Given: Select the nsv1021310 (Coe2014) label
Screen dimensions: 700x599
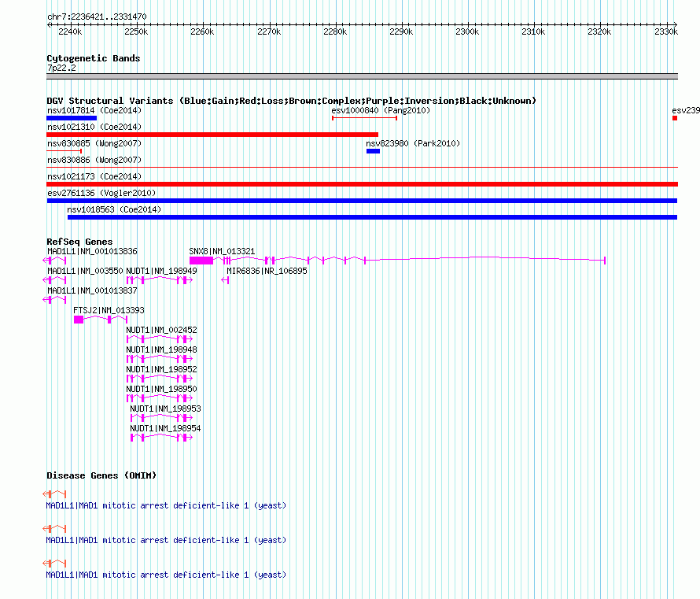Looking at the screenshot, I should 94,127.
